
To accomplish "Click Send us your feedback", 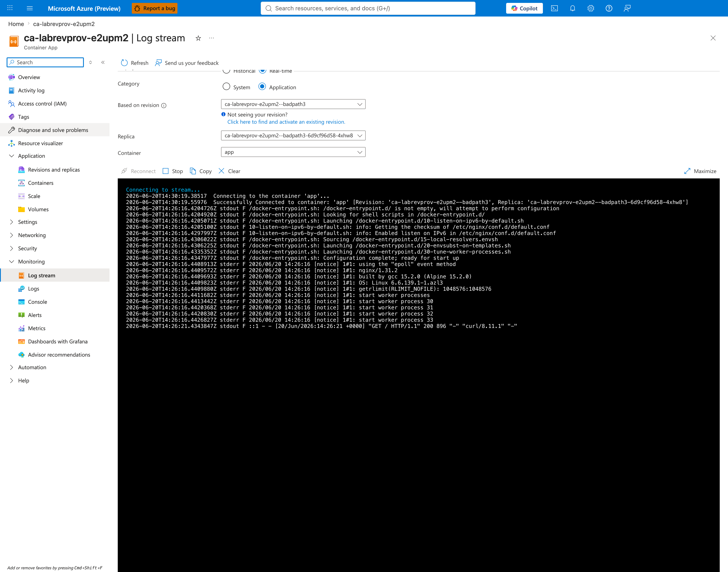I will (x=187, y=63).
